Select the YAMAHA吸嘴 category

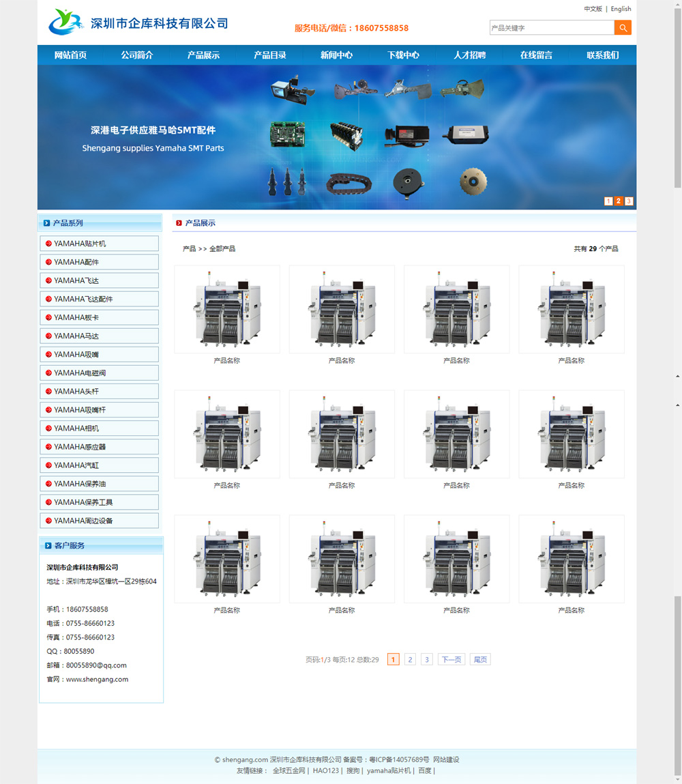pos(100,355)
